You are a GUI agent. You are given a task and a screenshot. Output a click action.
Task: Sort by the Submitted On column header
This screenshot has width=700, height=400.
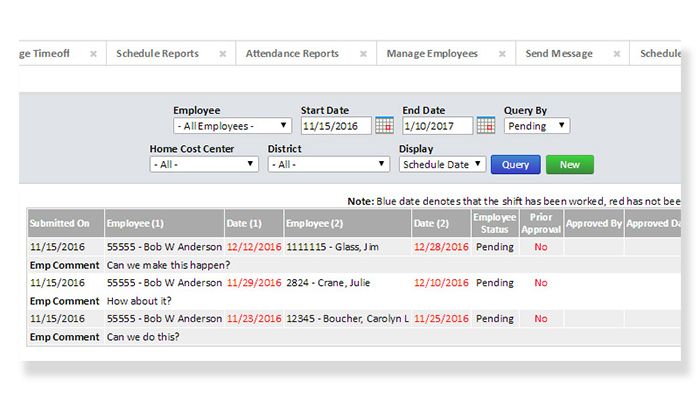(x=64, y=223)
